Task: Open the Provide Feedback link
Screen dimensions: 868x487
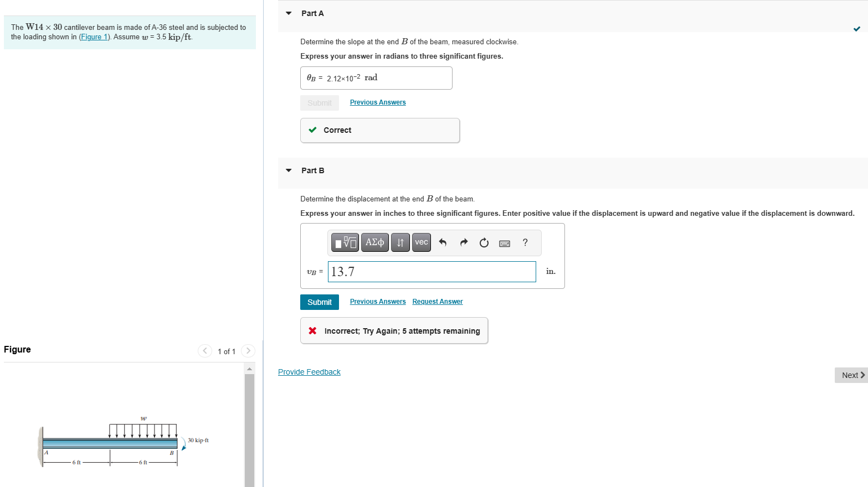Action: pyautogui.click(x=309, y=372)
